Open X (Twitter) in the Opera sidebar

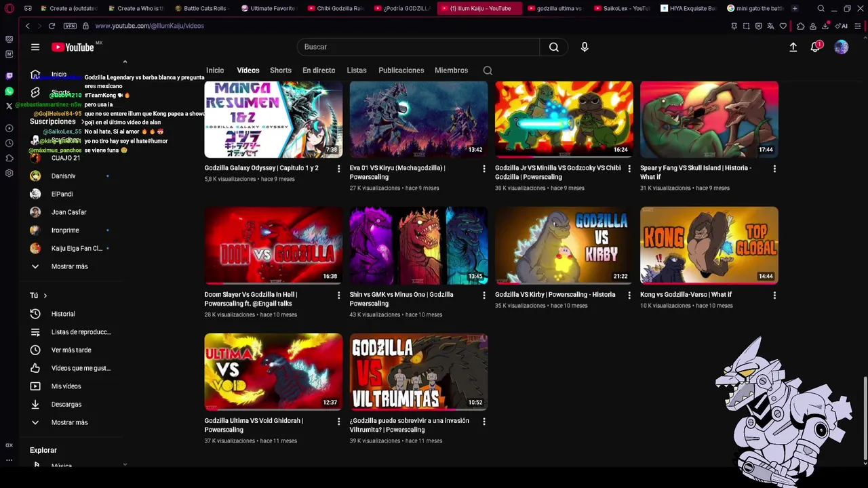point(9,106)
